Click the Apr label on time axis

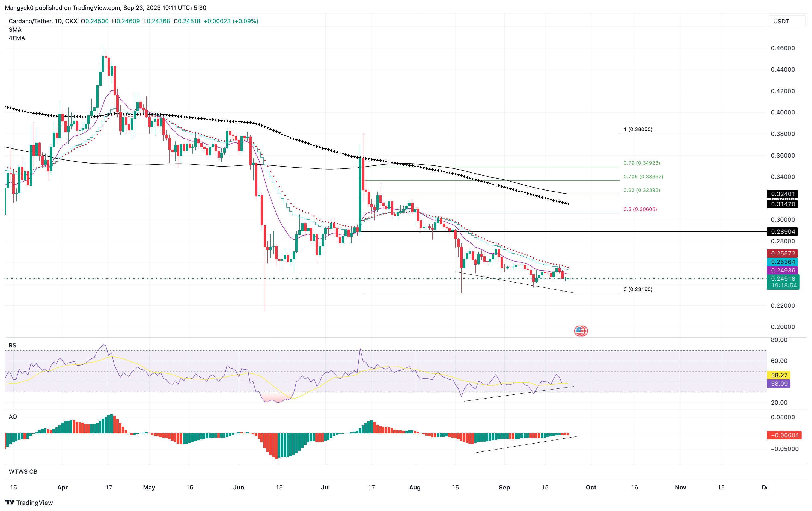point(63,488)
